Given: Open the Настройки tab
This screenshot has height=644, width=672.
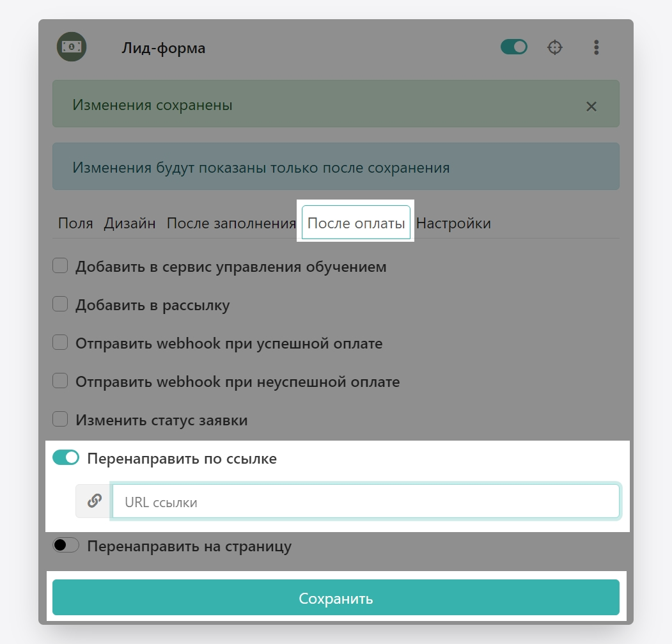Looking at the screenshot, I should click(x=453, y=223).
